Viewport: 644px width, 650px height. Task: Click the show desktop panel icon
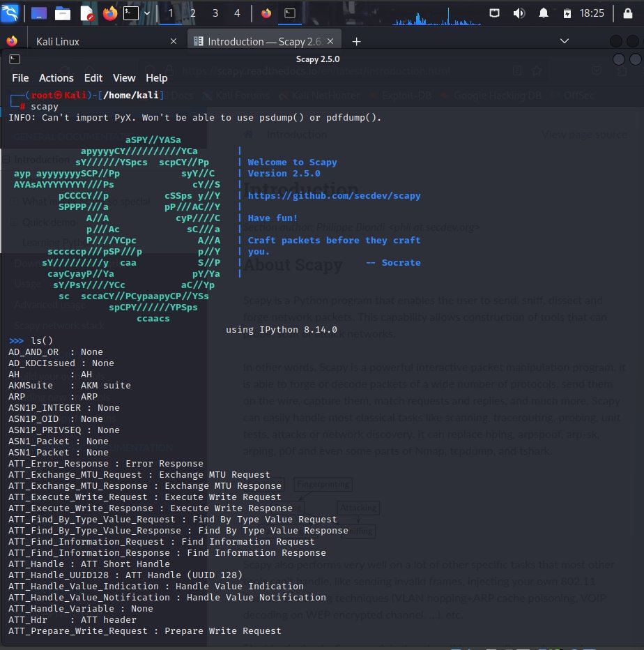tap(39, 13)
